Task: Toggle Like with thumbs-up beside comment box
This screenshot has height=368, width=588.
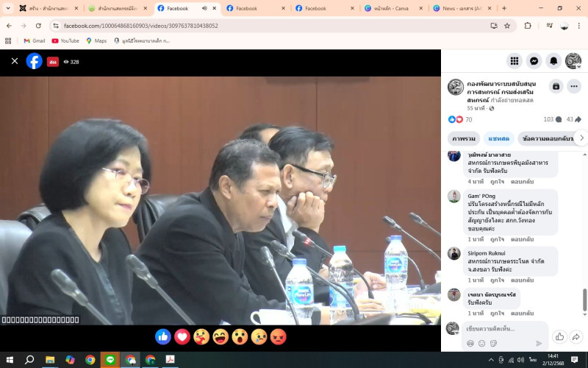Action: point(559,336)
